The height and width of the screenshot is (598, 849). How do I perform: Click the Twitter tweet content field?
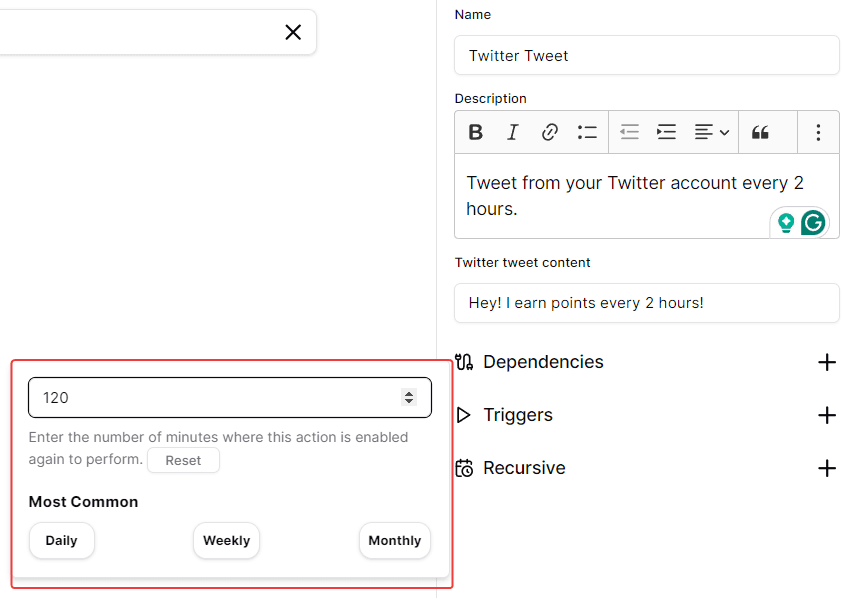(x=646, y=303)
